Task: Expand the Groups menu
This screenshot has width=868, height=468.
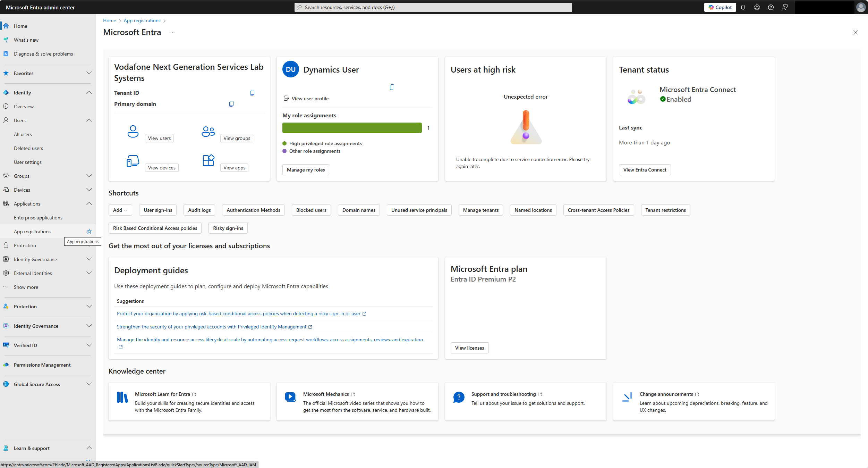Action: 89,176
